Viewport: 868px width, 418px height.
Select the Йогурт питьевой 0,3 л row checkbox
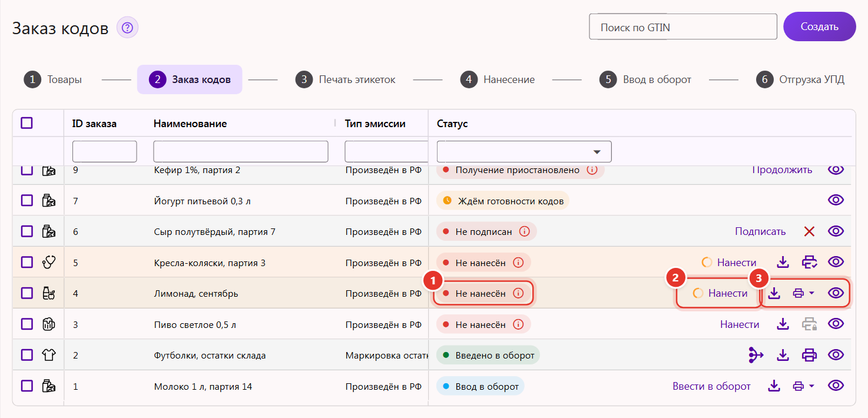click(27, 201)
